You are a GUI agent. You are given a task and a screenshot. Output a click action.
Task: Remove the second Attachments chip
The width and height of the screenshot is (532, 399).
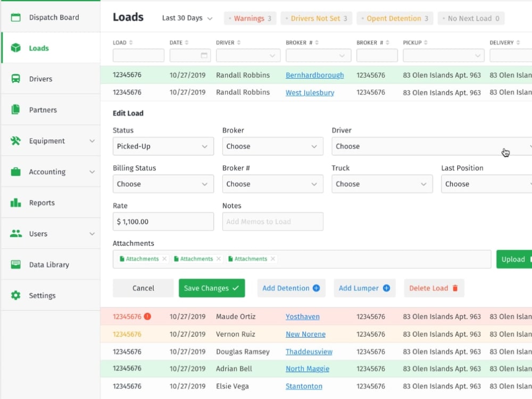click(219, 259)
